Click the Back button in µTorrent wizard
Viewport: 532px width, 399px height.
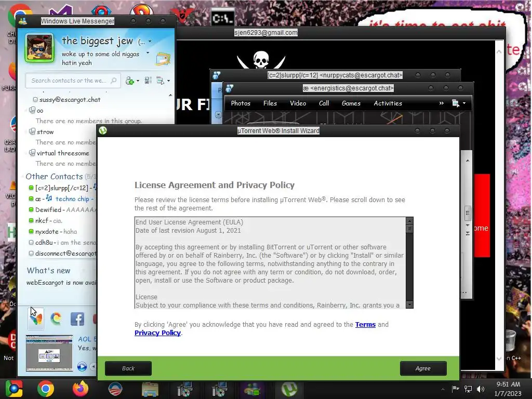[x=128, y=368]
